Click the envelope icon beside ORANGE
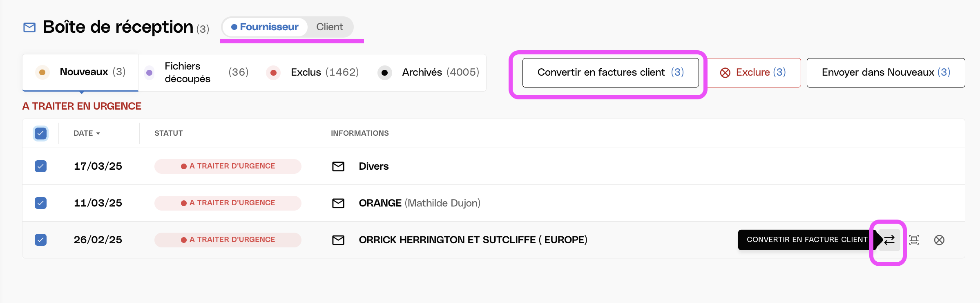The image size is (980, 303). click(338, 203)
